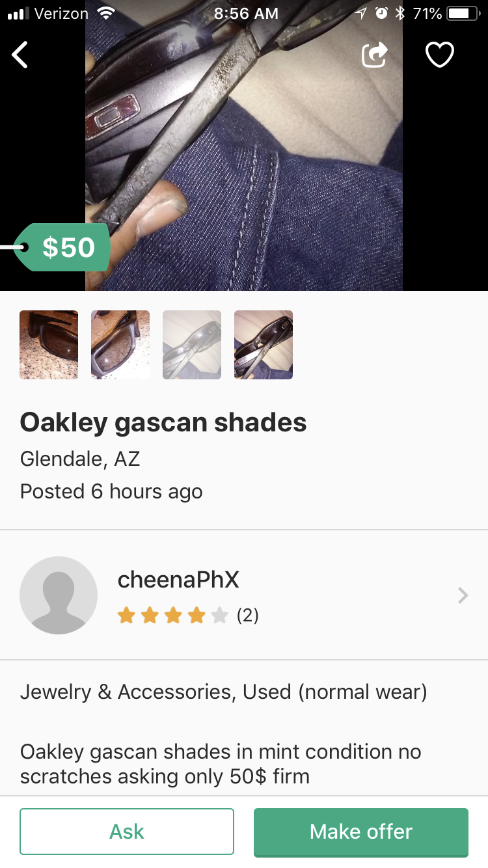488x868 pixels.
Task: Select third gray sunglasses thumbnail
Action: (192, 345)
